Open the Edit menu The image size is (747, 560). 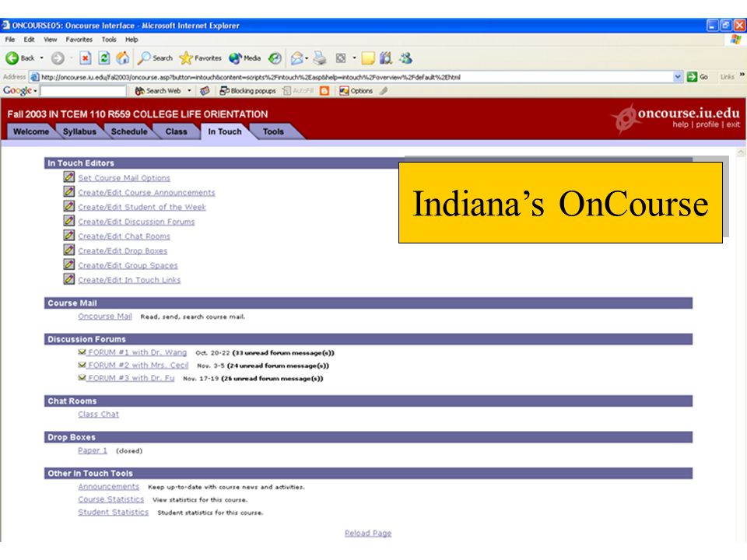[x=29, y=40]
